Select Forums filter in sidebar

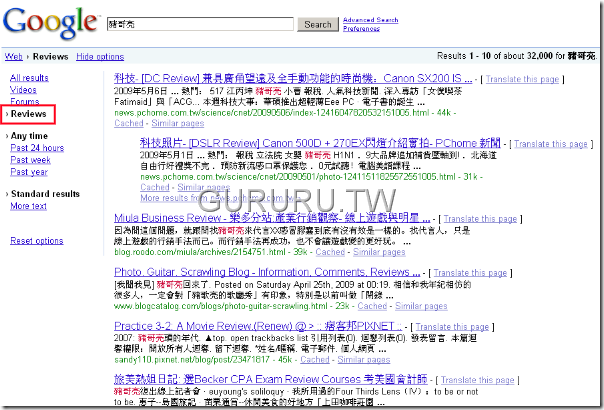pyautogui.click(x=25, y=102)
